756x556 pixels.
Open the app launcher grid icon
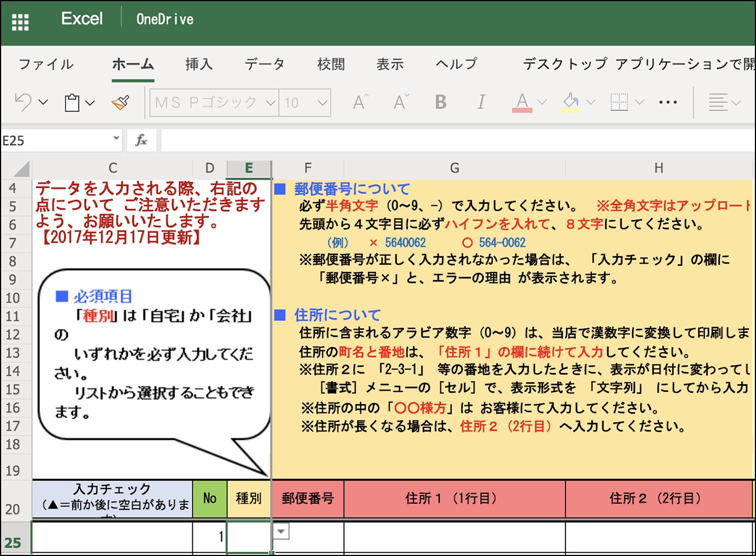click(20, 22)
